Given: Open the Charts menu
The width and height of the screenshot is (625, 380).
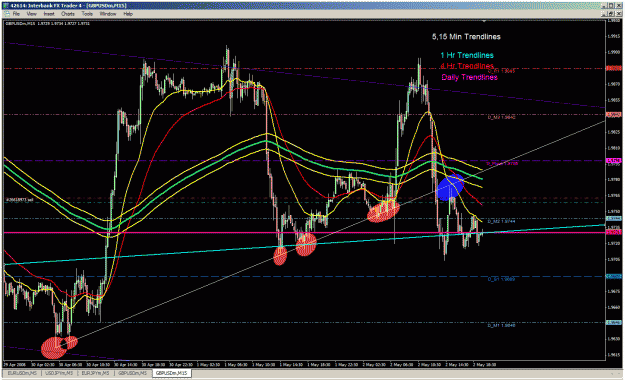Looking at the screenshot, I should click(x=68, y=14).
